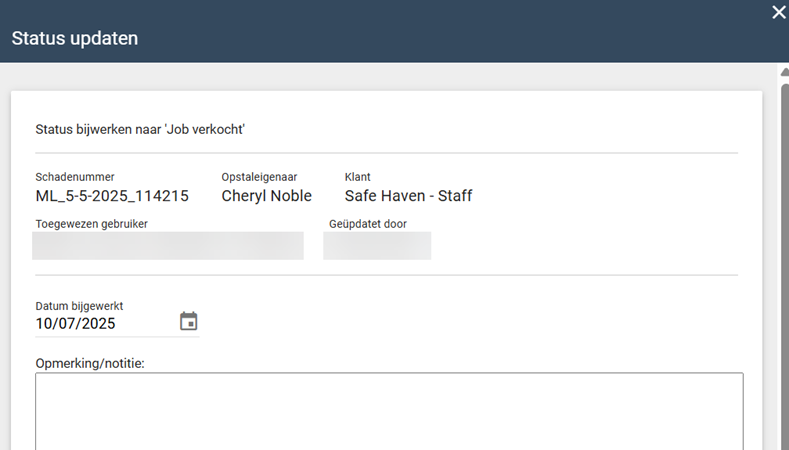Select the blurred Toegewezen gebruiker value
This screenshot has width=789, height=450.
[168, 246]
